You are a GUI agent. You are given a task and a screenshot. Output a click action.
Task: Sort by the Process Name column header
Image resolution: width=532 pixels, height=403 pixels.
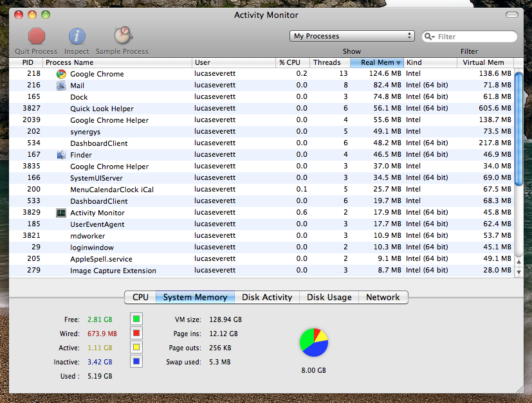click(117, 62)
